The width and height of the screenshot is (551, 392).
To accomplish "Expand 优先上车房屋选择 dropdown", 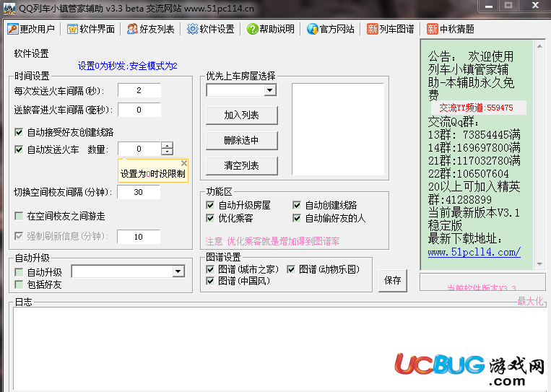I will pos(269,91).
